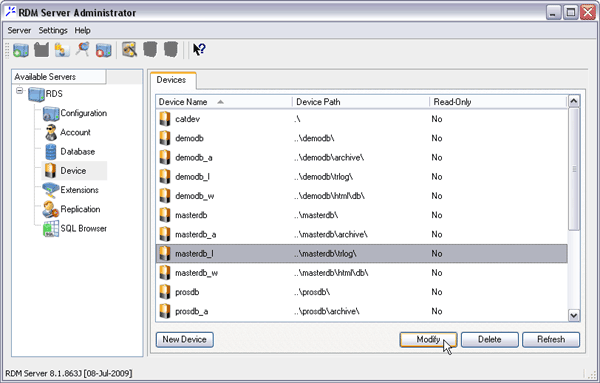The height and width of the screenshot is (383, 600).
Task: Click the path ..\prosdb\archive\
Action: point(326,311)
